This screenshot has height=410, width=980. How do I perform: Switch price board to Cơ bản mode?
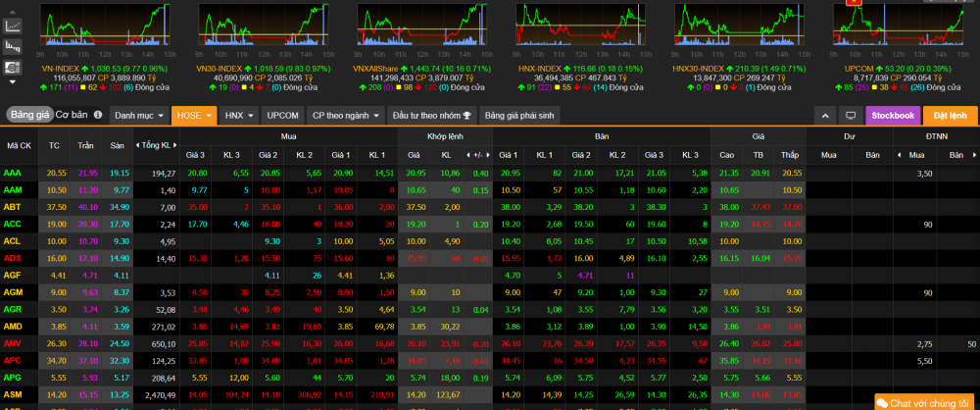pos(71,115)
